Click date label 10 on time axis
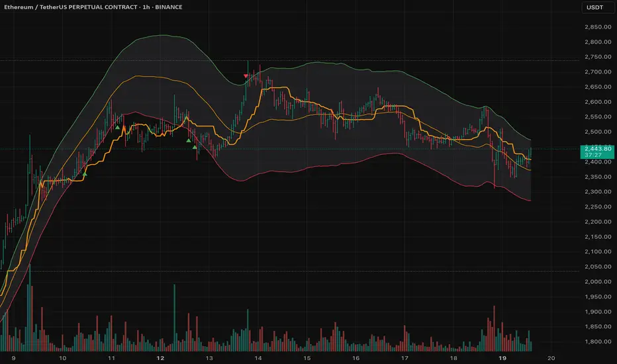Screen dimensions: 617x364 (63, 358)
